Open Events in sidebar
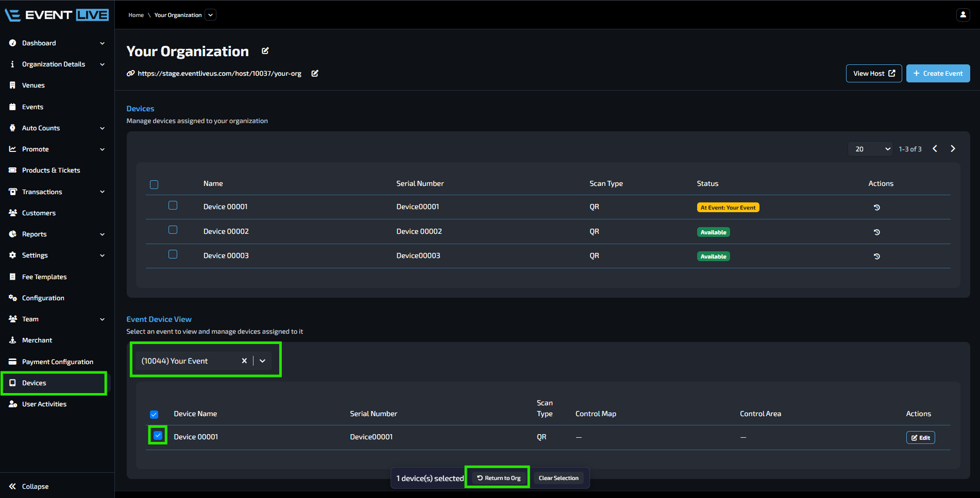The image size is (980, 498). click(x=32, y=107)
